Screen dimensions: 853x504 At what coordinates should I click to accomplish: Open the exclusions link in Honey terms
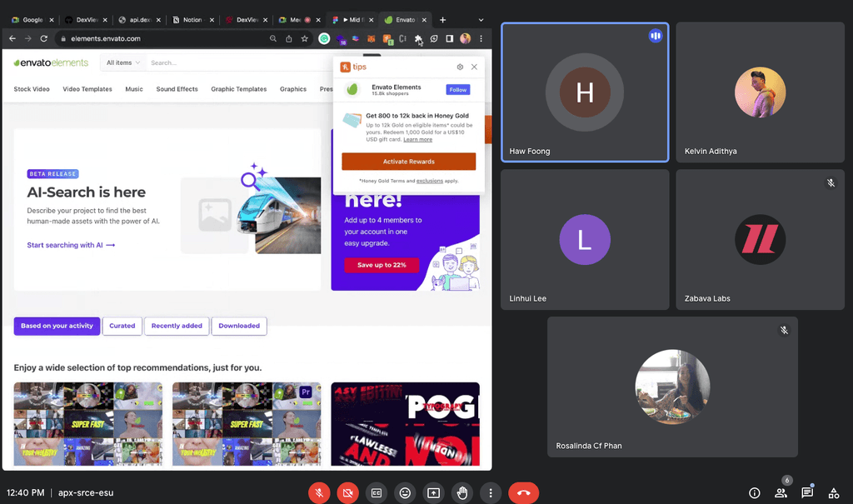click(430, 181)
